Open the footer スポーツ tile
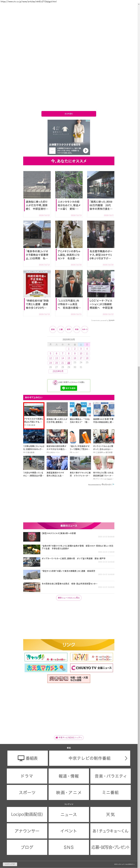 coord(27,793)
